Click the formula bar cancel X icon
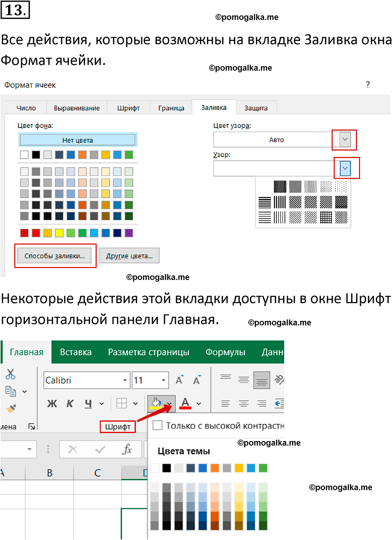 73,450
